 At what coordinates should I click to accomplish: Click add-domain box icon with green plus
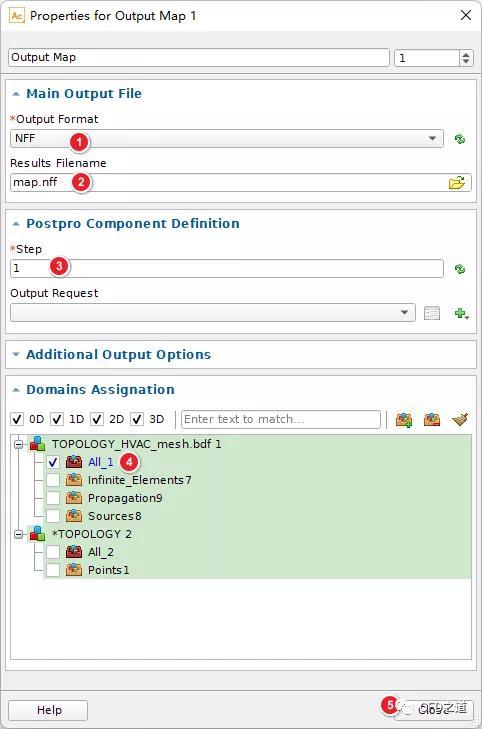point(404,419)
